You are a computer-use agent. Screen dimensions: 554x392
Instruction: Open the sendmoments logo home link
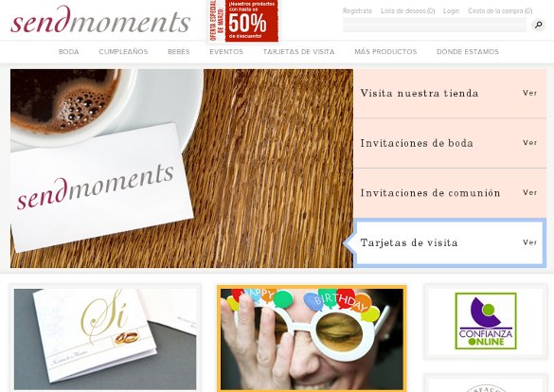100,21
